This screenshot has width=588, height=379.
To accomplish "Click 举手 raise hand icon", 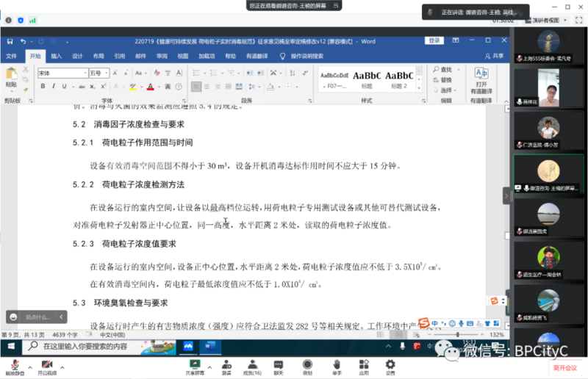I will (337, 367).
